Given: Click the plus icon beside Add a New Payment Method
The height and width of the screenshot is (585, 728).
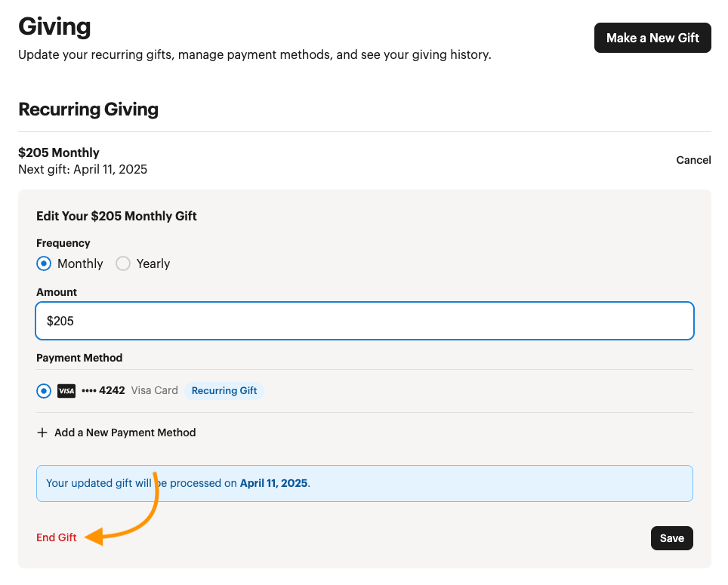Looking at the screenshot, I should pos(43,433).
